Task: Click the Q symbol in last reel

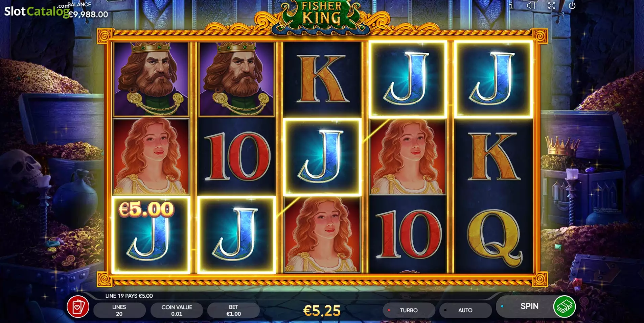Action: 494,235
